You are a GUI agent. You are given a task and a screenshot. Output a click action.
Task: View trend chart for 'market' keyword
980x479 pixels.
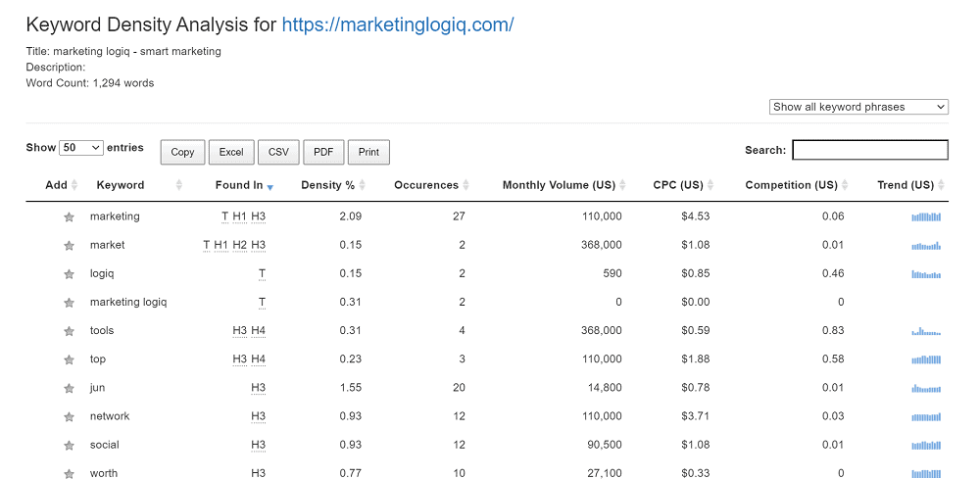point(926,246)
